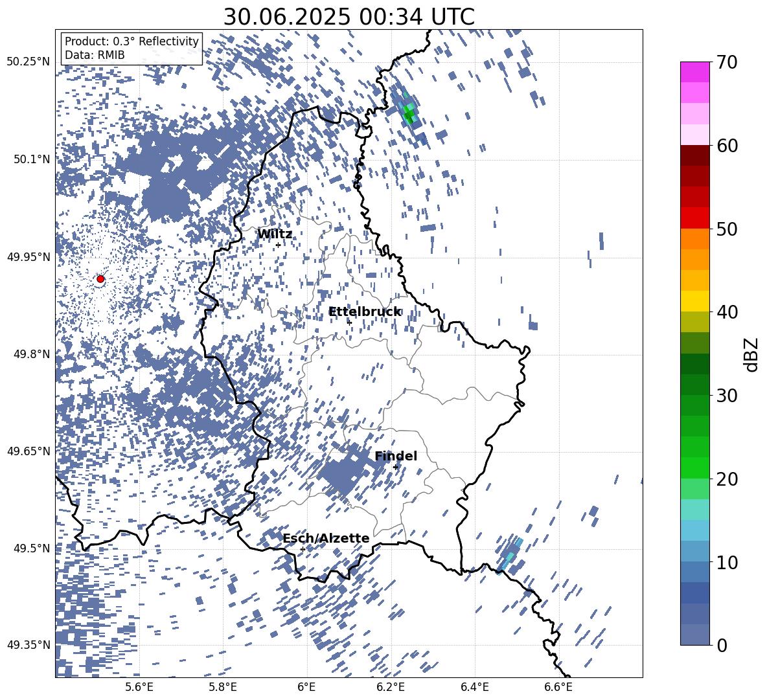767x700 pixels.
Task: Click the colorbar tick label 10
Action: coord(727,562)
